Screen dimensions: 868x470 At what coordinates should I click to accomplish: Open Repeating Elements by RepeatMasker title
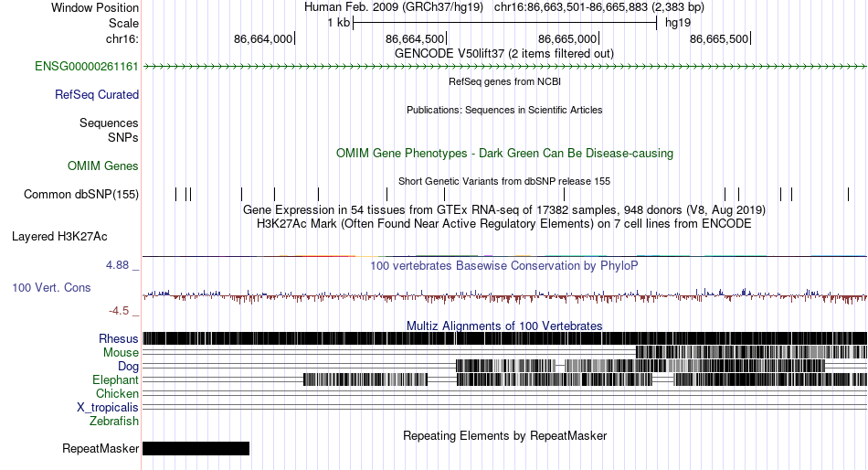pyautogui.click(x=504, y=435)
